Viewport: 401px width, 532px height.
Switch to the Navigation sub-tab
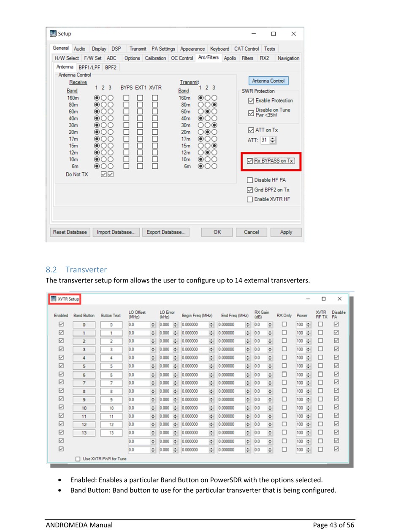289,58
